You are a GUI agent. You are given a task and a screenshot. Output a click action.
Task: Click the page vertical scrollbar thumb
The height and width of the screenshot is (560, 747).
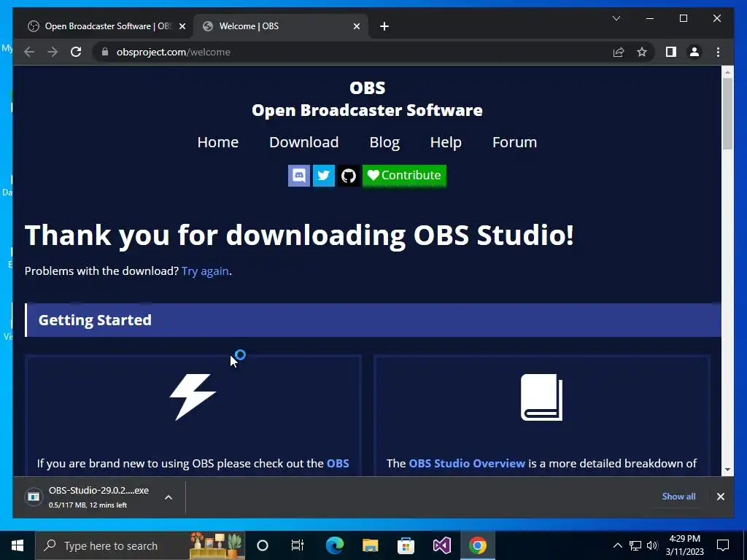(727, 113)
